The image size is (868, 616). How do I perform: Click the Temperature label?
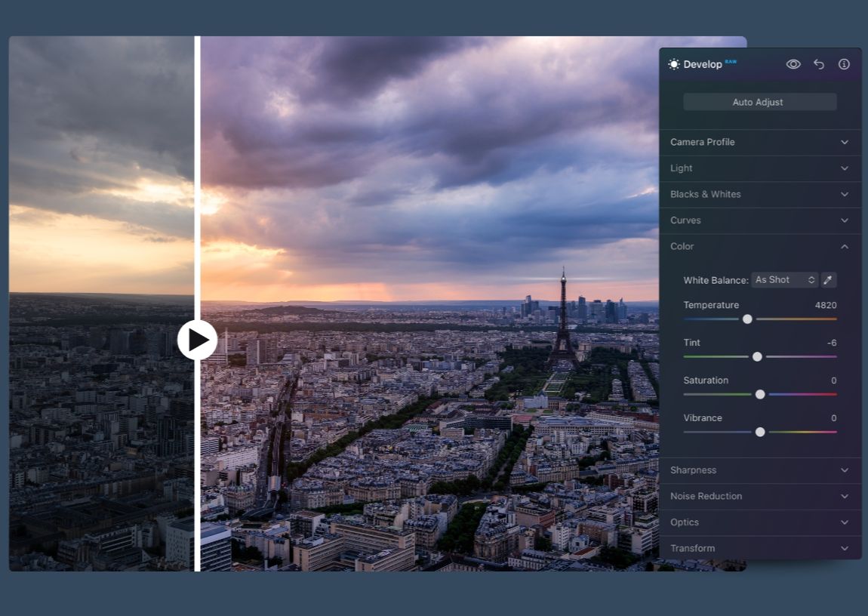pyautogui.click(x=711, y=305)
